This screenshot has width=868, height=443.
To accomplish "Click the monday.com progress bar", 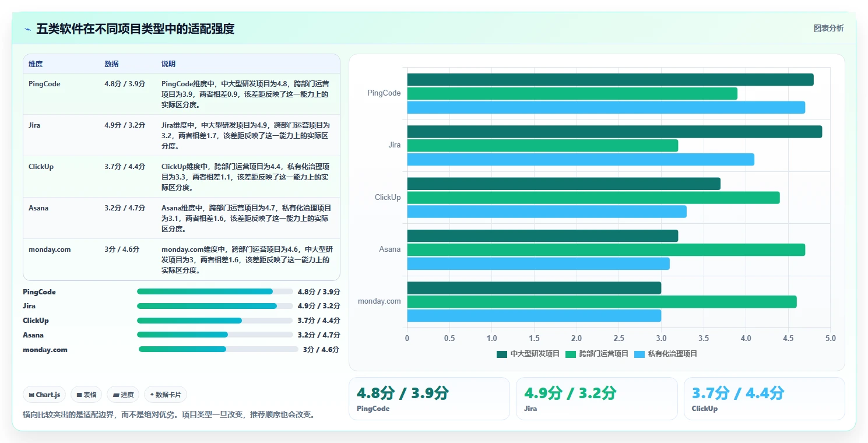I will 219,349.
